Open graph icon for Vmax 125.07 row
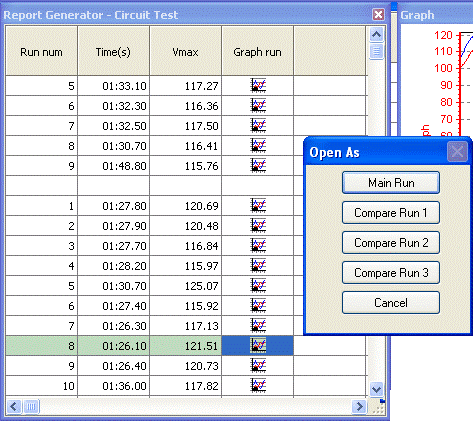The height and width of the screenshot is (421, 473). 258,285
